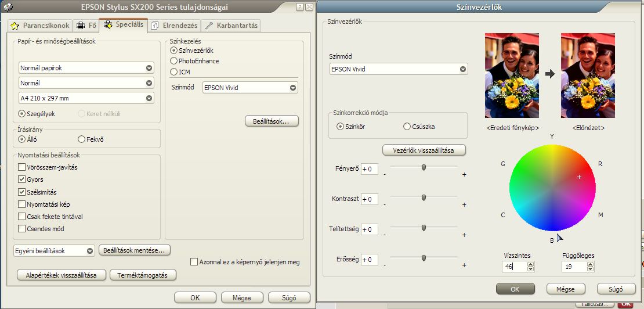Click Mégse in the EPSON properties window
The image size is (644, 309).
tap(242, 298)
